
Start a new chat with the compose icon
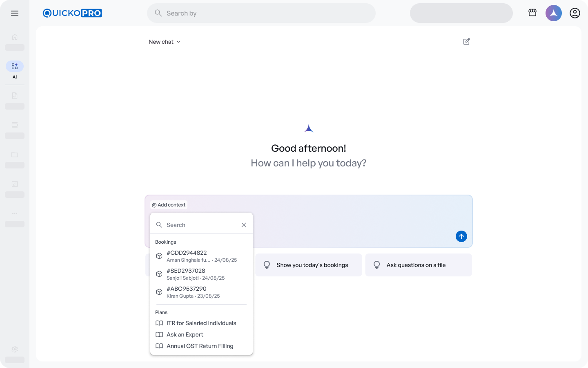466,41
